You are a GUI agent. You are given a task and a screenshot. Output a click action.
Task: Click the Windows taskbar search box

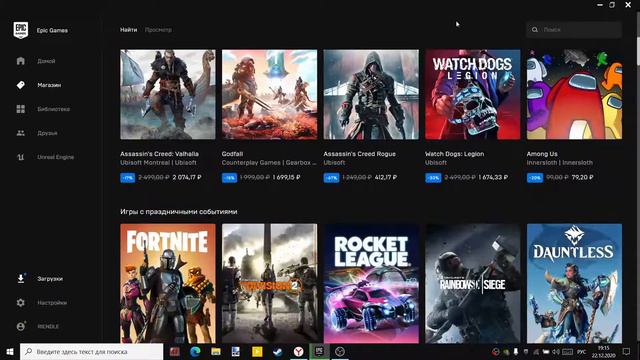click(91, 351)
